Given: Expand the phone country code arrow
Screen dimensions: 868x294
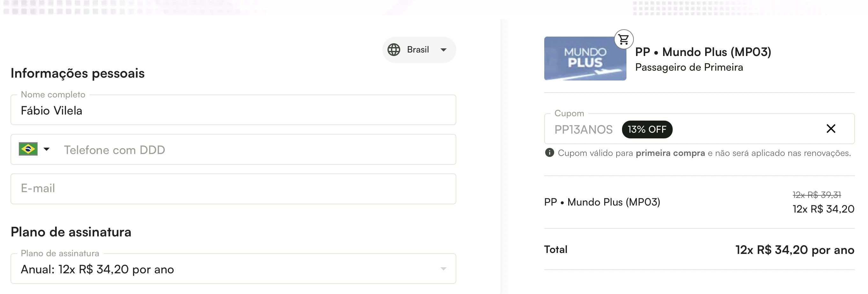Looking at the screenshot, I should 47,149.
